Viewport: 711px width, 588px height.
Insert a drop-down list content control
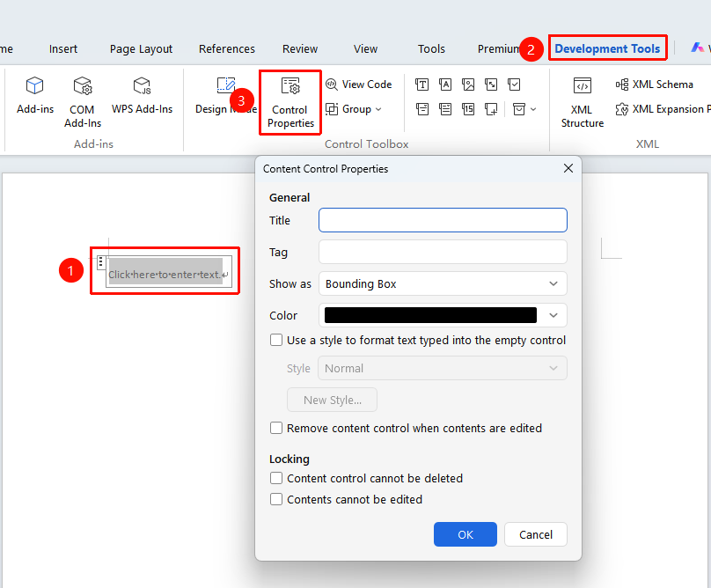[x=445, y=109]
